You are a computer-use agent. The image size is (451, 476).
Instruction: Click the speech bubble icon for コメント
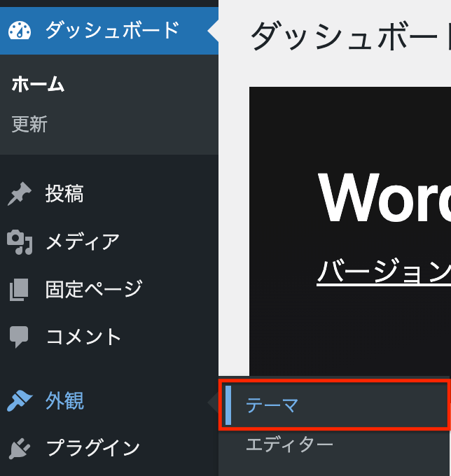(x=19, y=337)
